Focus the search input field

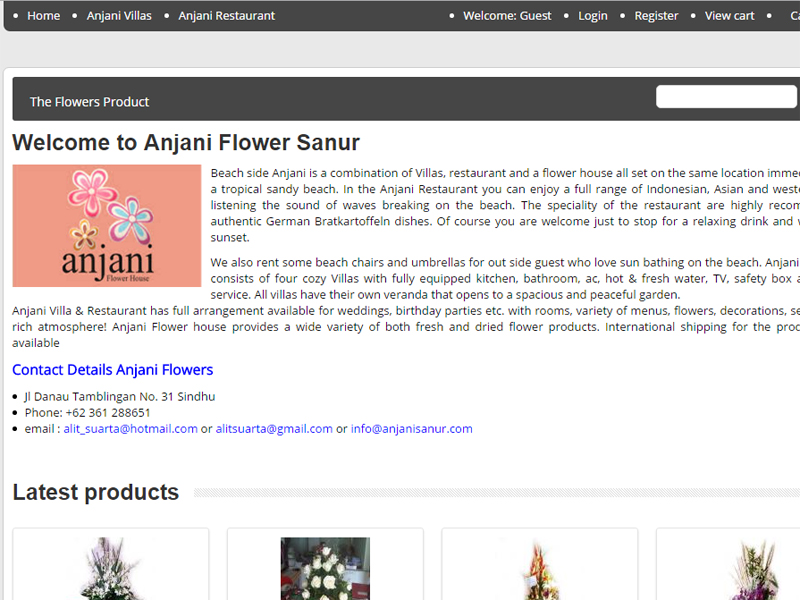(726, 97)
